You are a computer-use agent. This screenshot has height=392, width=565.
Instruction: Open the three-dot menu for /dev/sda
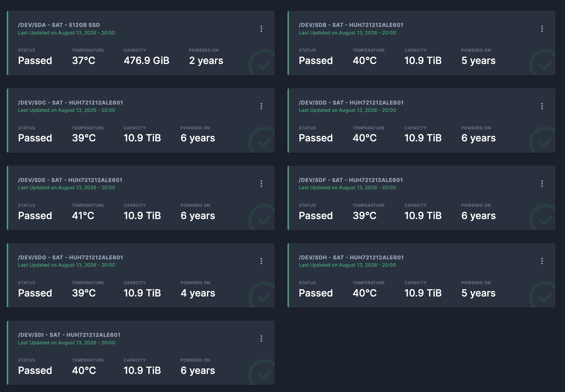(x=261, y=29)
